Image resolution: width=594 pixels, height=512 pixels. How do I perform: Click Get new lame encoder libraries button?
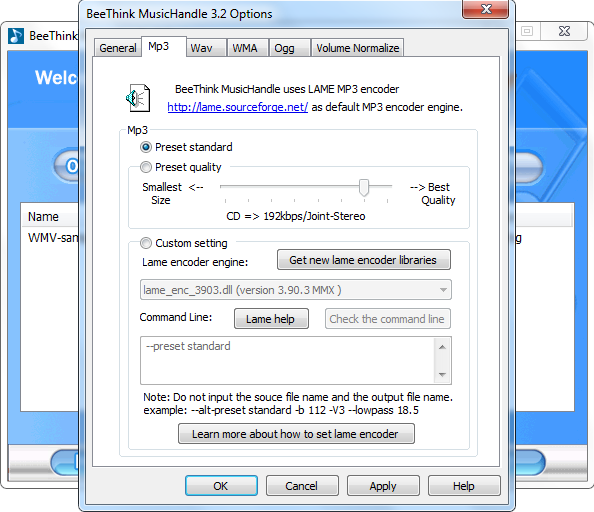[364, 260]
